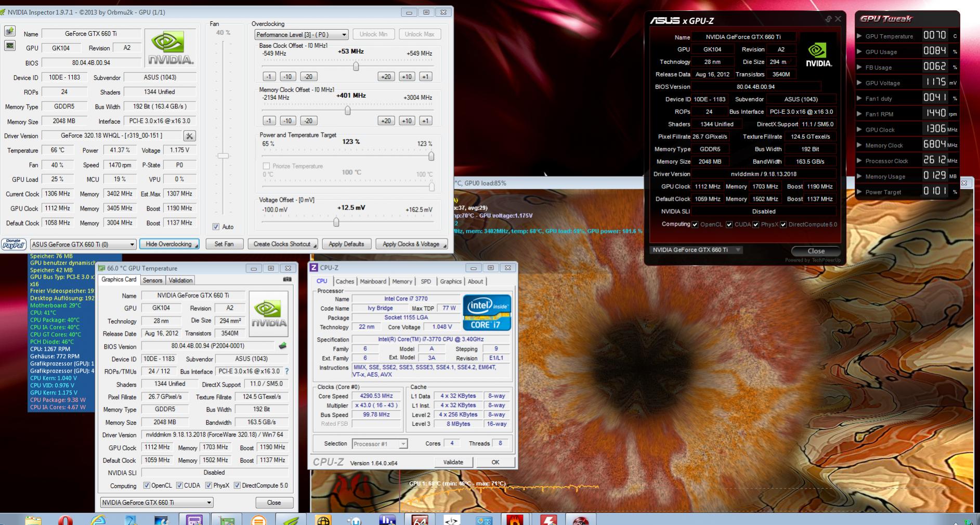Image resolution: width=980 pixels, height=525 pixels.
Task: Open the Caches tab in CPU-Z
Action: (345, 281)
